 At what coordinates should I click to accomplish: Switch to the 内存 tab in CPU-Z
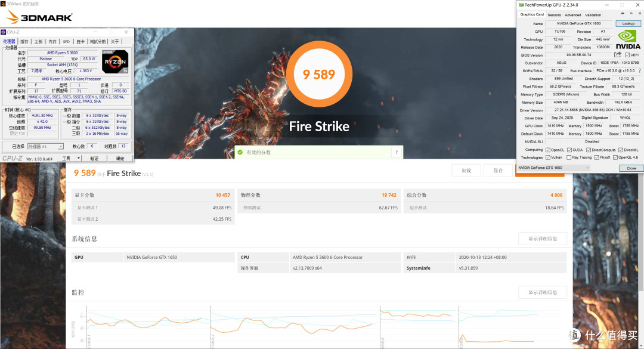pyautogui.click(x=52, y=42)
